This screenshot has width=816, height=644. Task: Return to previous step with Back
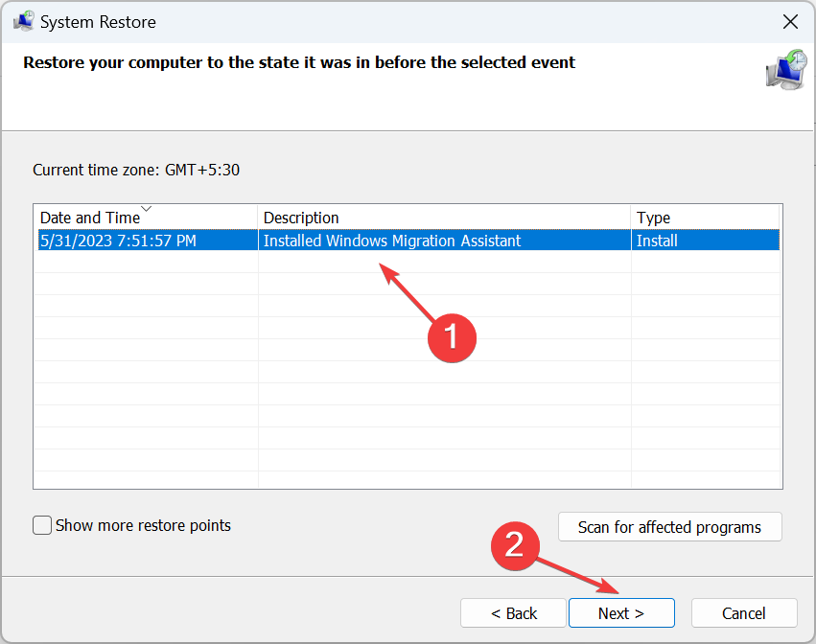513,613
